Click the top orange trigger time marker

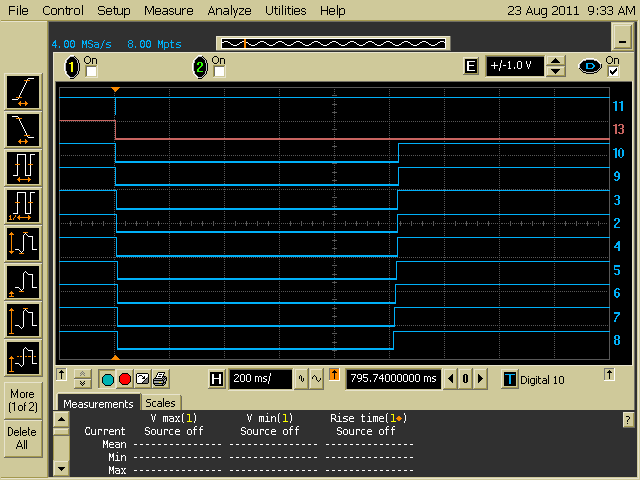116,89
